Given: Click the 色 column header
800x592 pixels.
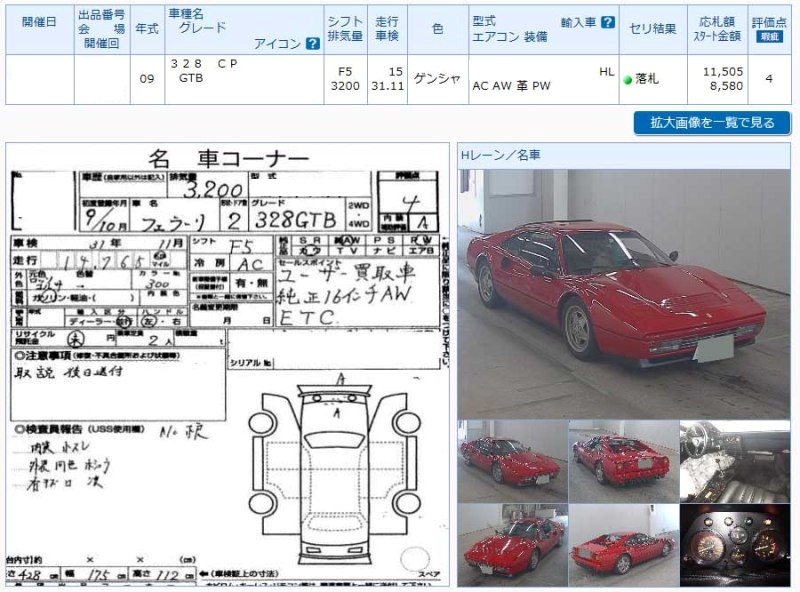Looking at the screenshot, I should (x=438, y=29).
